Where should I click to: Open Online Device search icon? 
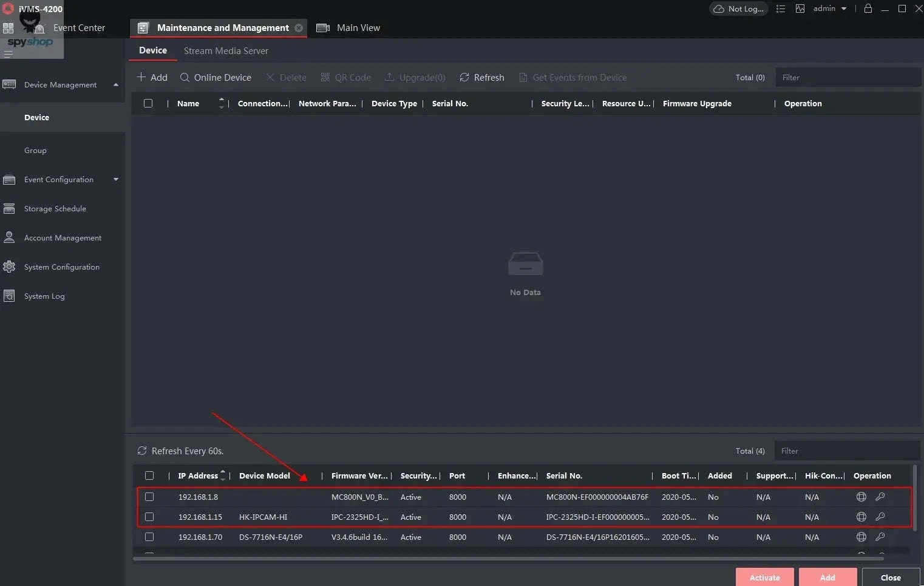185,78
